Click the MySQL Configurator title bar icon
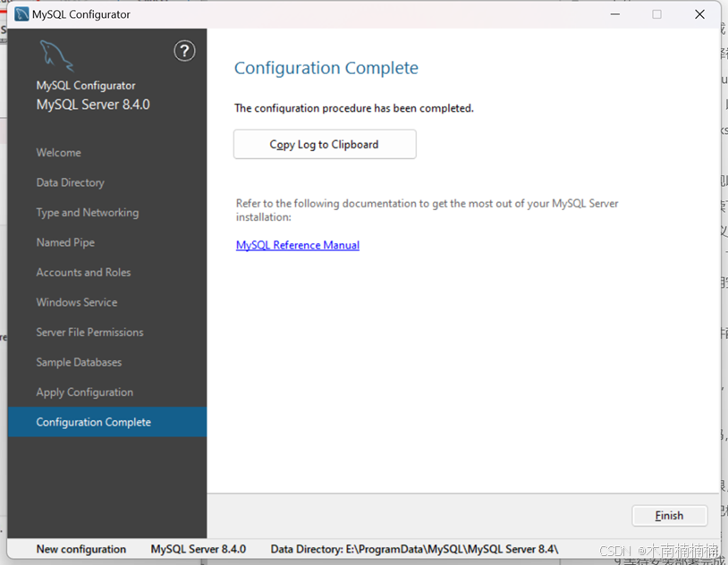The image size is (728, 565). click(x=21, y=14)
